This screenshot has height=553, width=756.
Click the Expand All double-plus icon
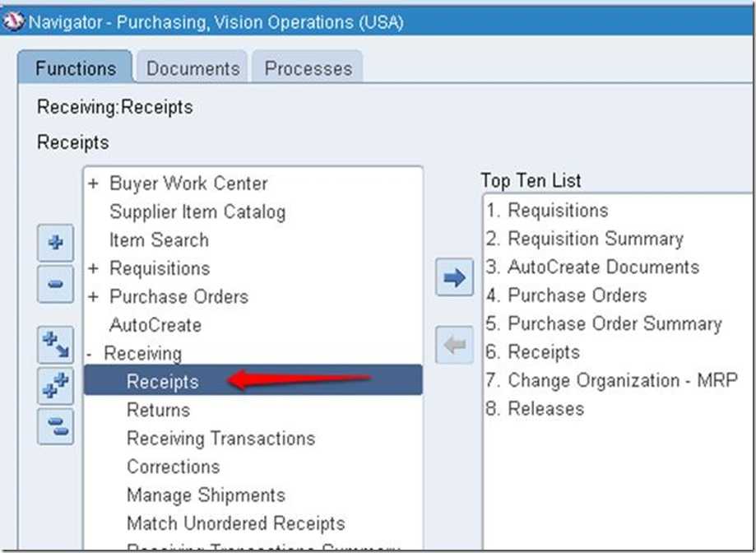click(55, 386)
